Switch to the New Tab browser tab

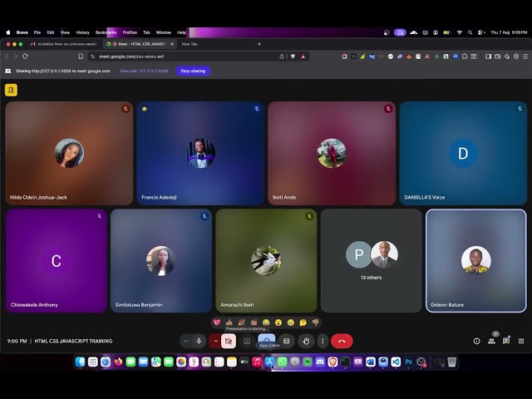click(x=190, y=44)
